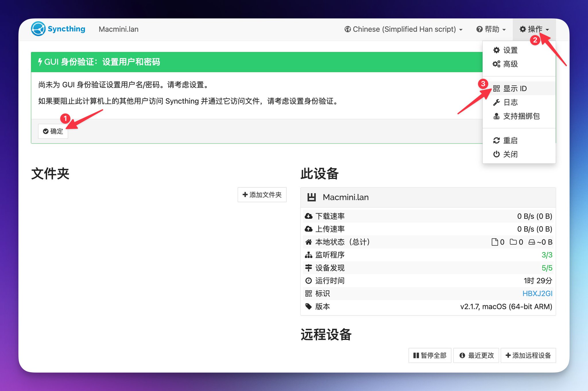Click the double gears icon by 高级
Image resolution: width=588 pixels, height=391 pixels.
(x=496, y=64)
